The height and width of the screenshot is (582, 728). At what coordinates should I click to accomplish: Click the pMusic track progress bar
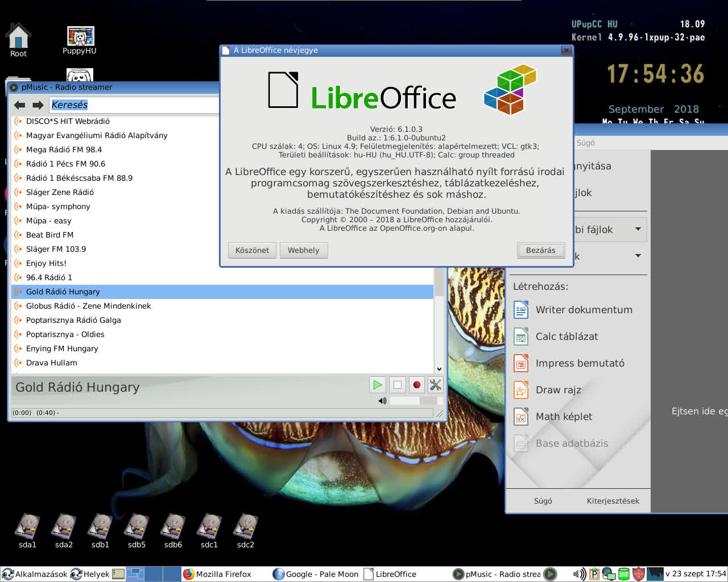pyautogui.click(x=222, y=413)
